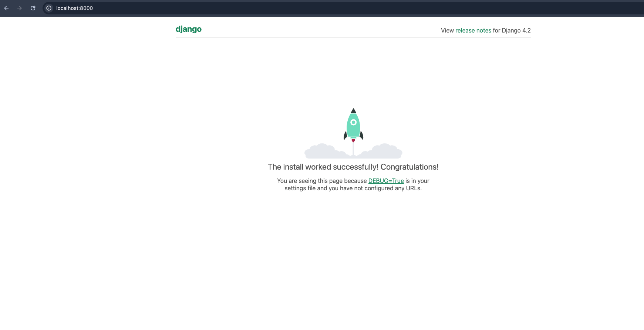Click the green rocket illustration
Viewport: 644px width, 330px height.
click(x=353, y=125)
